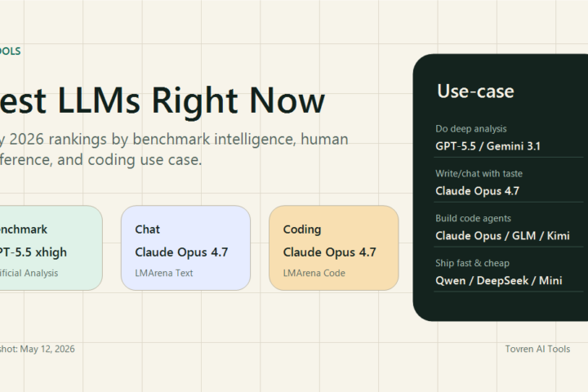Viewport: 588px width, 392px height.
Task: Click the 'Best LLMs Right Now' headline
Action: coord(163,100)
